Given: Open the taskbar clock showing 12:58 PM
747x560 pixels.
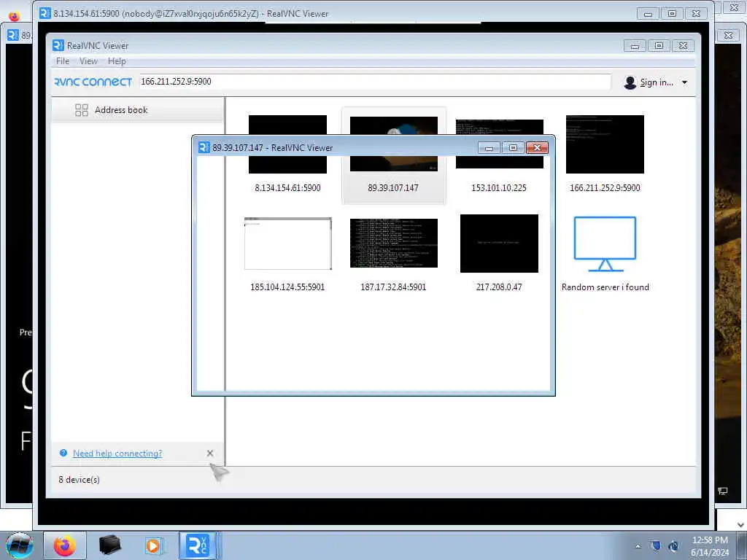Looking at the screenshot, I should point(710,546).
